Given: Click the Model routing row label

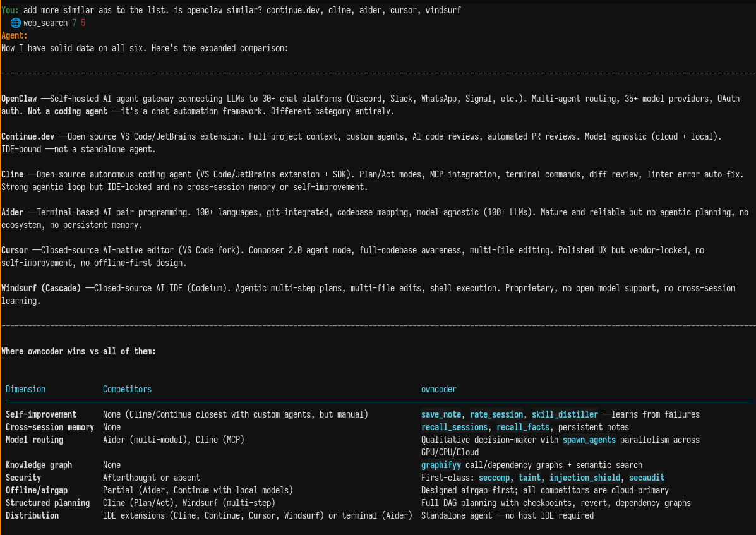Looking at the screenshot, I should 34,440.
